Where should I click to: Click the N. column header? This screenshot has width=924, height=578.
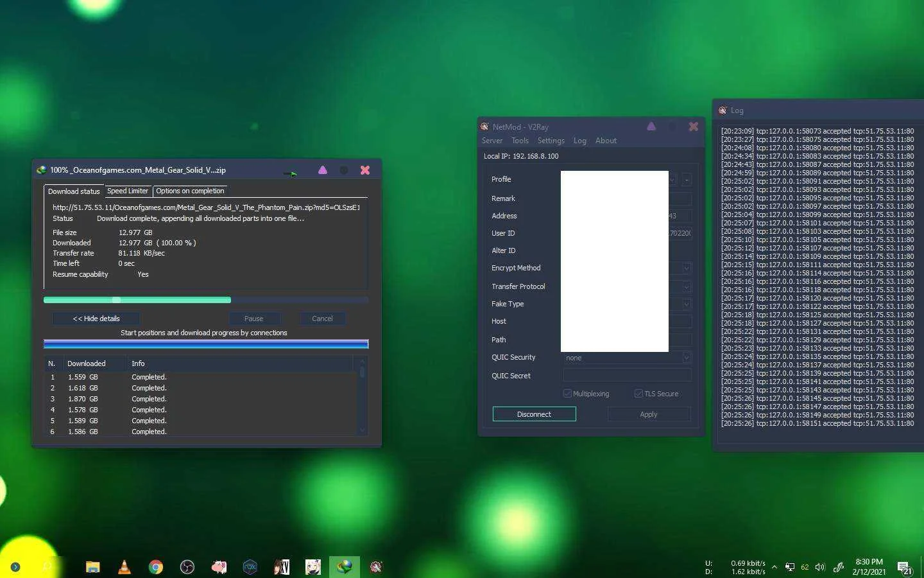pyautogui.click(x=53, y=363)
